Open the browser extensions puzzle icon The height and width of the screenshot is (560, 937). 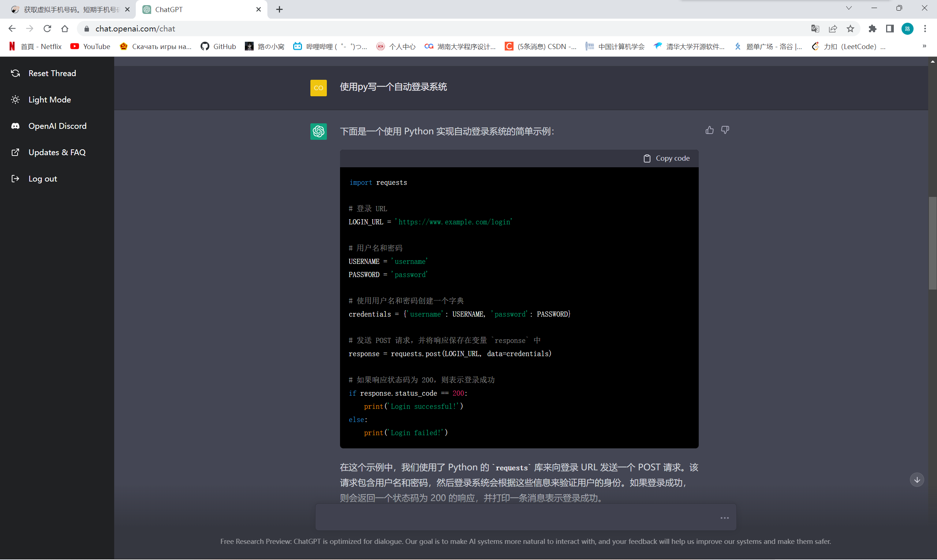[872, 29]
